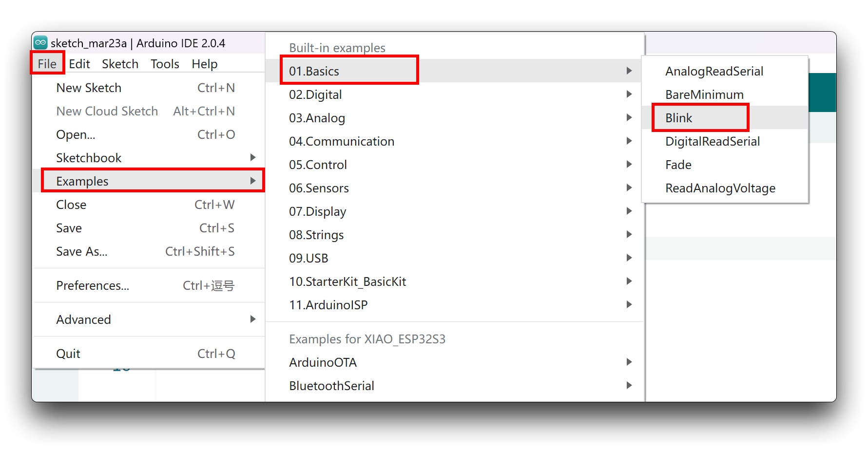Click Save in the File menu
Viewport: 868px width, 449px height.
(149, 228)
